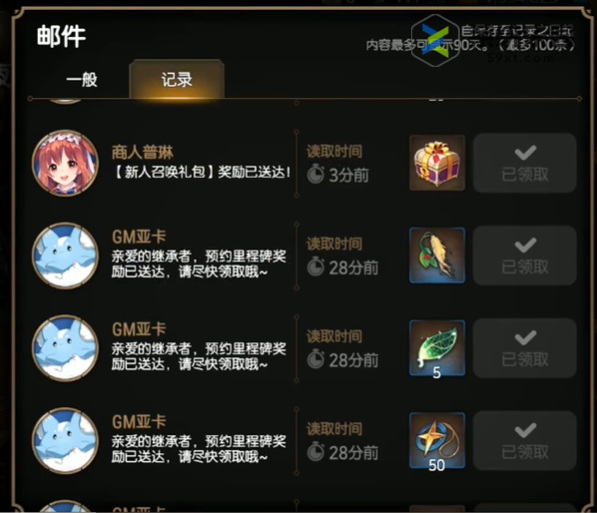Click the 邮件 window title
Viewport: 597px width, 513px height.
61,37
